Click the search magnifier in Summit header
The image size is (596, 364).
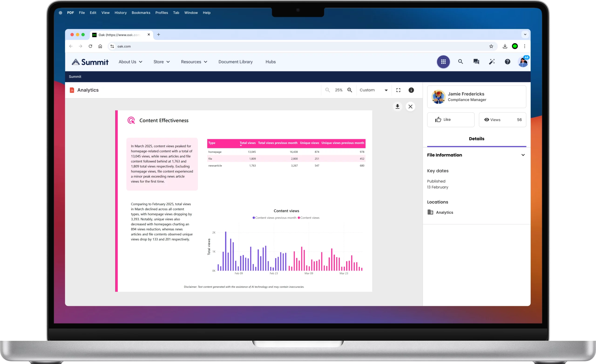tap(460, 62)
